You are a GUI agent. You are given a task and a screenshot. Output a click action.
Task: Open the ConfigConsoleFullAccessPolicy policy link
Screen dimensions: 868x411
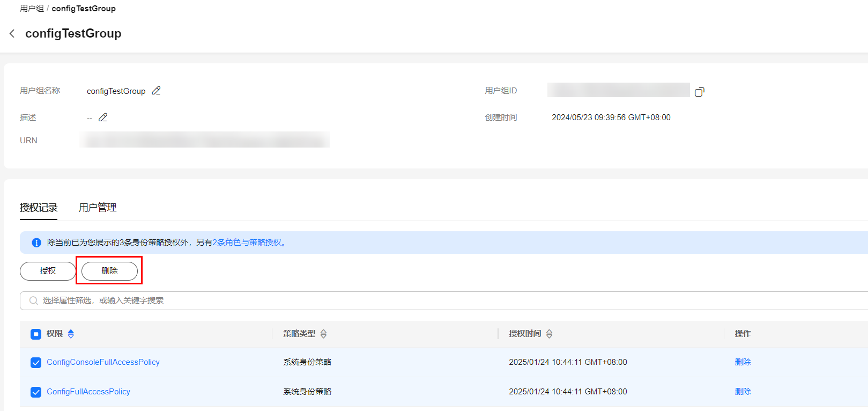click(x=103, y=362)
